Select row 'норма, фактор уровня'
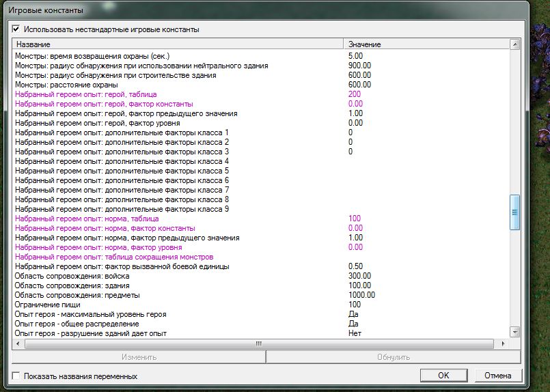Screen dimensions: 550x392 (261, 247)
